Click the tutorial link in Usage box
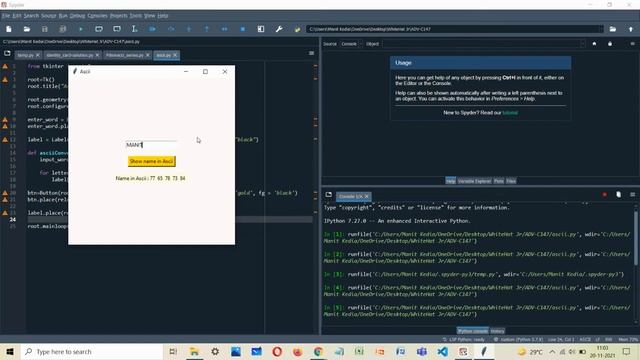 click(510, 113)
